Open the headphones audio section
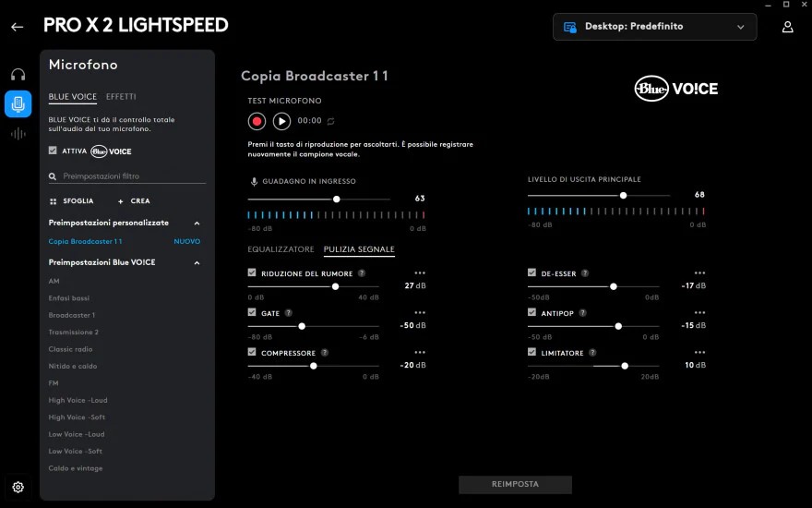This screenshot has width=812, height=508. point(18,75)
